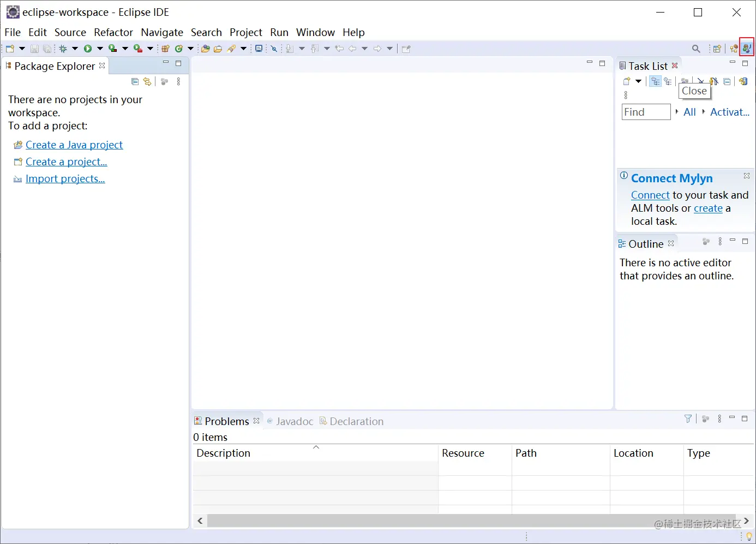Click the All working set link

coord(689,112)
